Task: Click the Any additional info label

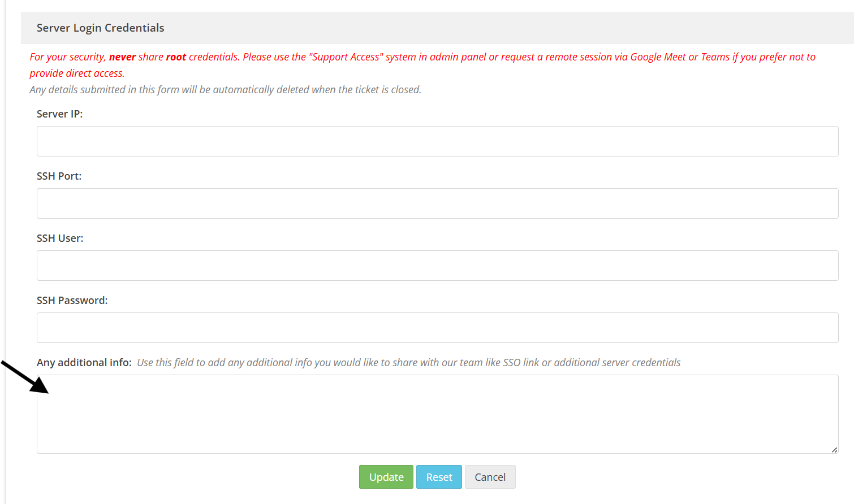Action: [x=84, y=362]
